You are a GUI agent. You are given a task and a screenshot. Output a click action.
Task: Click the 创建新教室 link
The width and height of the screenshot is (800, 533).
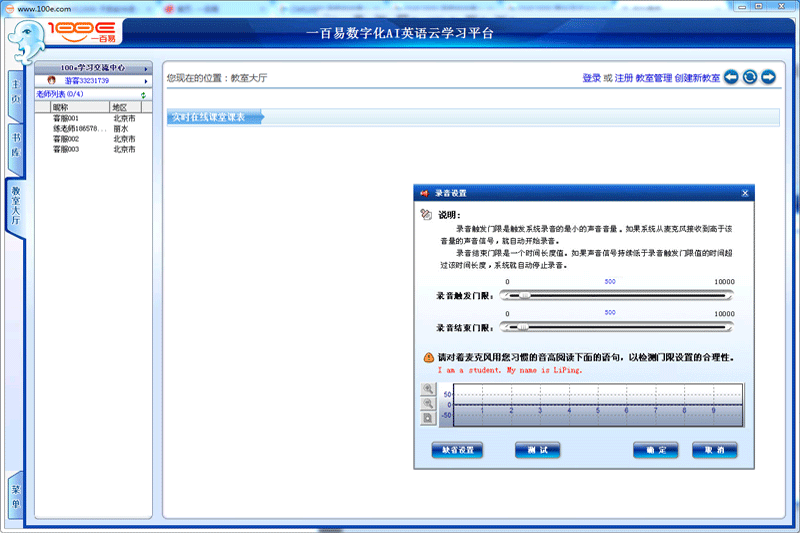697,78
